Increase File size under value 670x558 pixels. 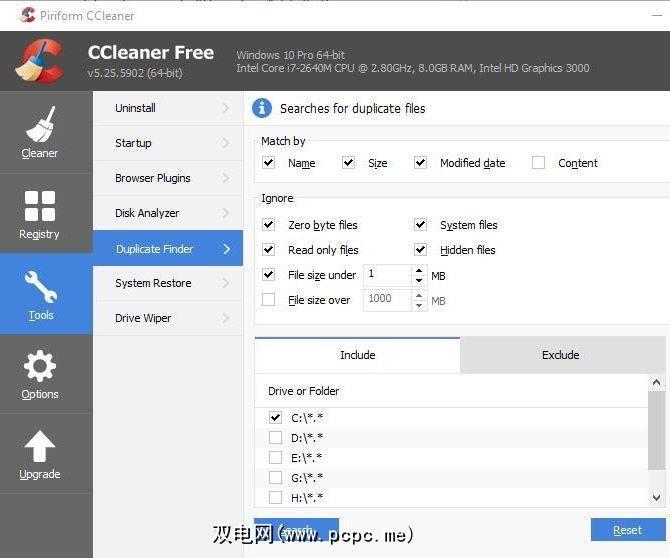(x=419, y=270)
